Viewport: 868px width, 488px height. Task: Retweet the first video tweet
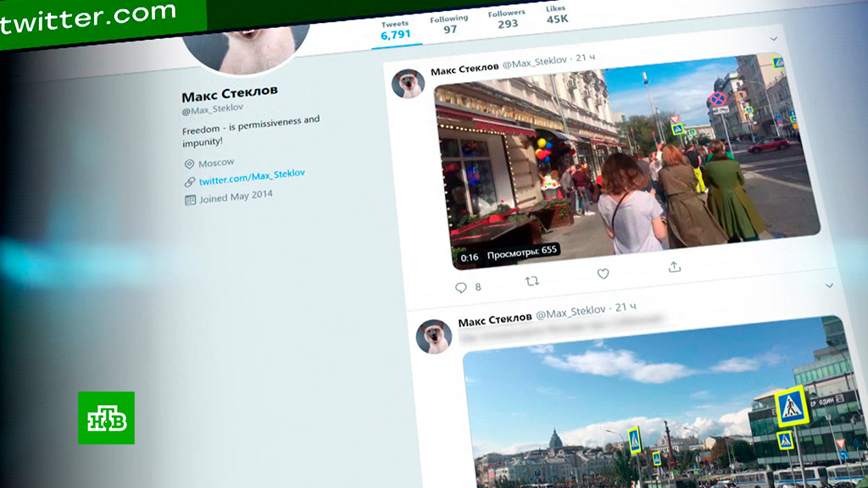pos(532,281)
